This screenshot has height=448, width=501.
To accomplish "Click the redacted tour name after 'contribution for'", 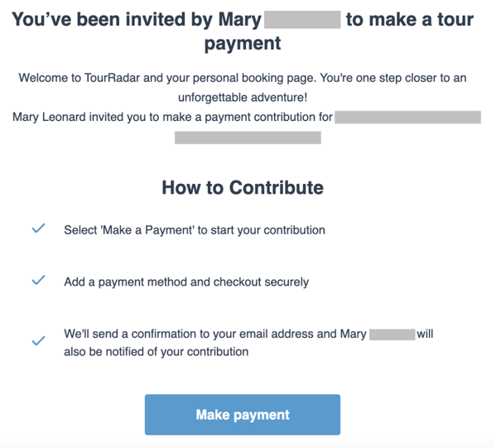I will [x=407, y=117].
